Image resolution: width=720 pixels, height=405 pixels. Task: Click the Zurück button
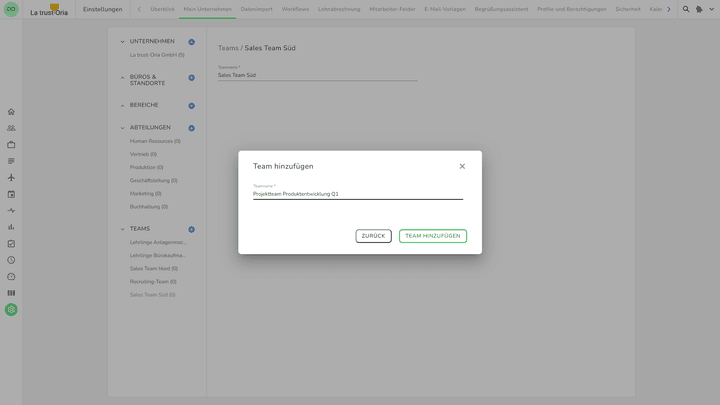click(373, 236)
